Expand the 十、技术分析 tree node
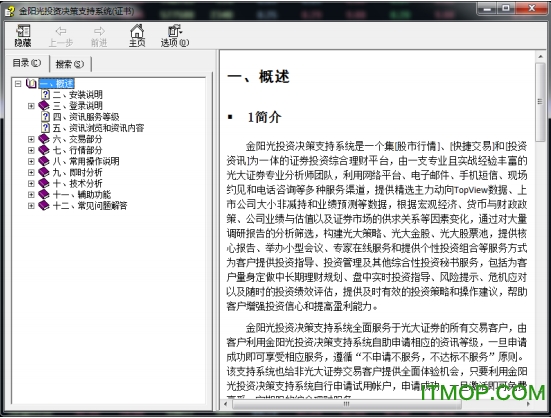Viewport: 551px width, 418px height. [31, 183]
